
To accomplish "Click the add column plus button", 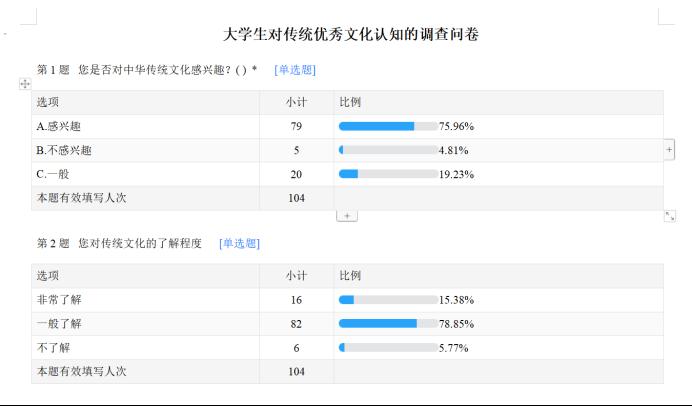I will [x=669, y=150].
